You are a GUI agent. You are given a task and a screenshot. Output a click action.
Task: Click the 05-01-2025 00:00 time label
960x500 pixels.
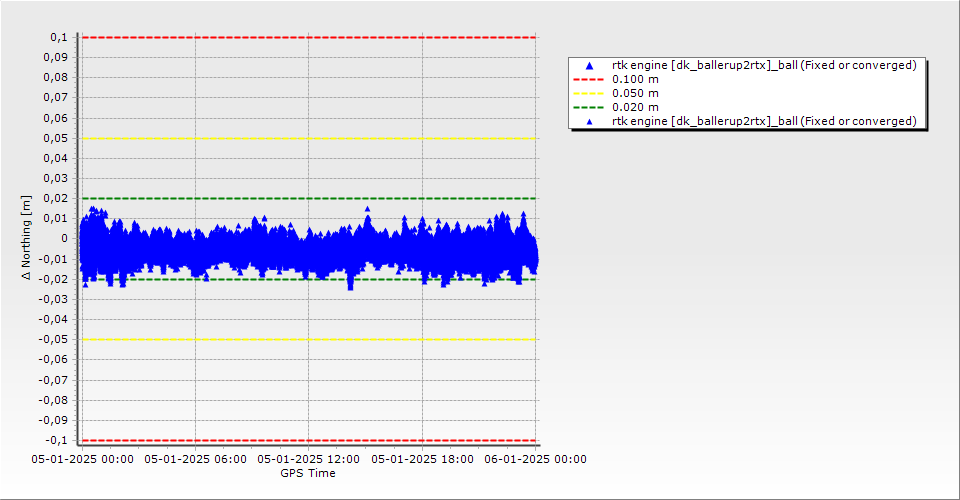tap(83, 459)
